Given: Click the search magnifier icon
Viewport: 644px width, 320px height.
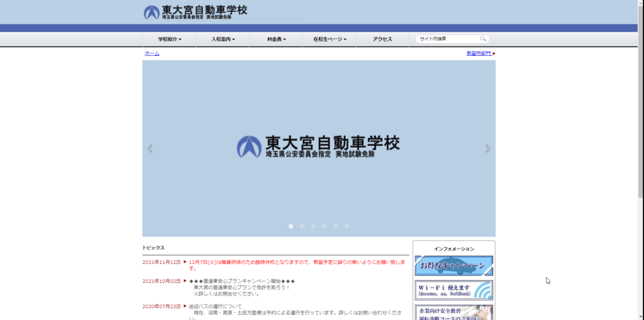Looking at the screenshot, I should click(x=483, y=39).
